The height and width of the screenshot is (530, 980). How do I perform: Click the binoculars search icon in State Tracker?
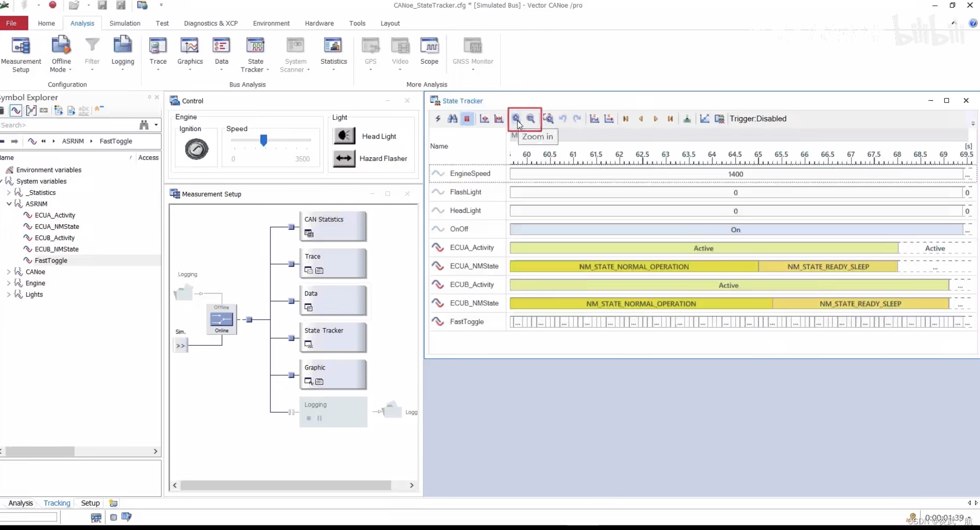(452, 119)
